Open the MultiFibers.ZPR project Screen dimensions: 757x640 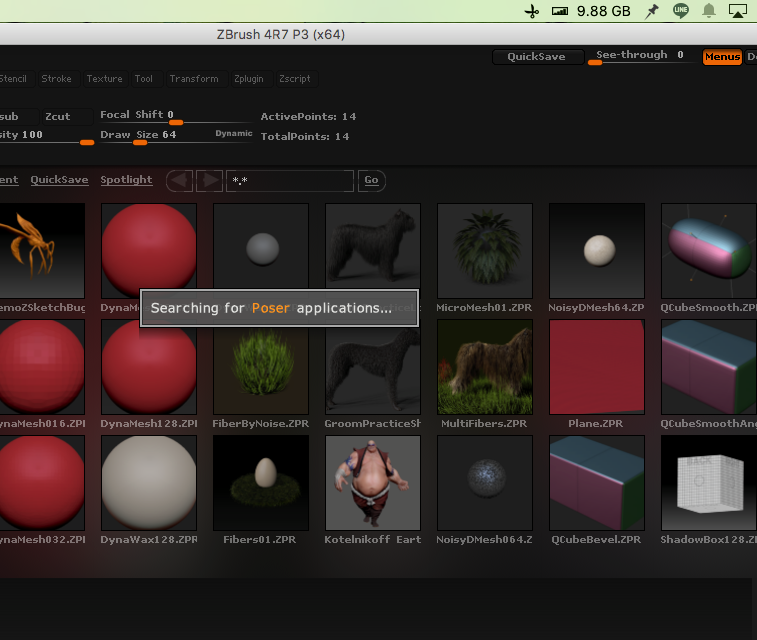tap(485, 367)
